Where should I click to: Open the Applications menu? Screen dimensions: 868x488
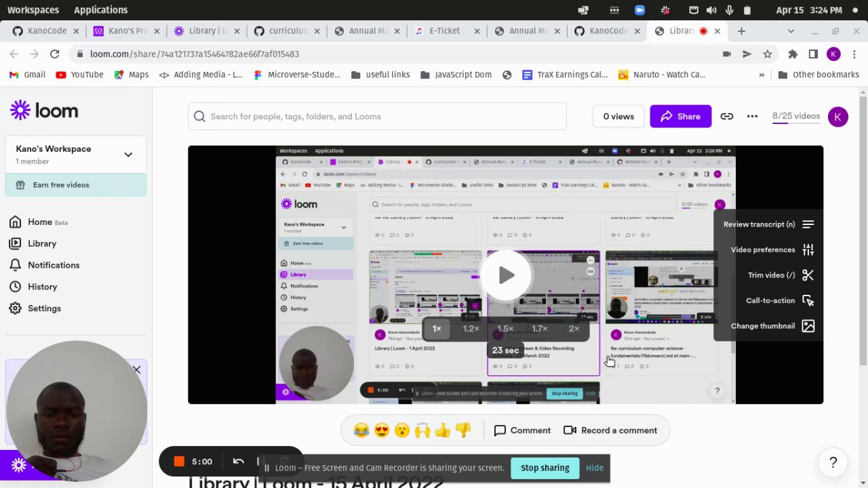[x=100, y=10]
